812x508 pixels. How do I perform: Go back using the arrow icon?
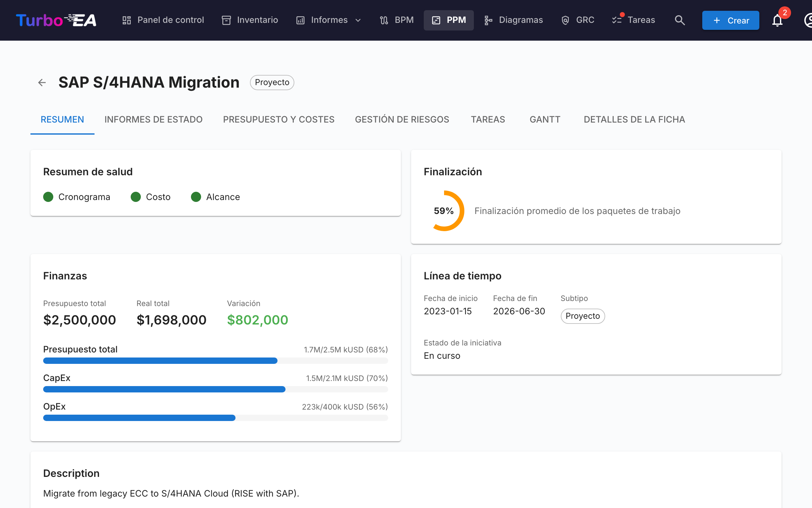coord(42,82)
